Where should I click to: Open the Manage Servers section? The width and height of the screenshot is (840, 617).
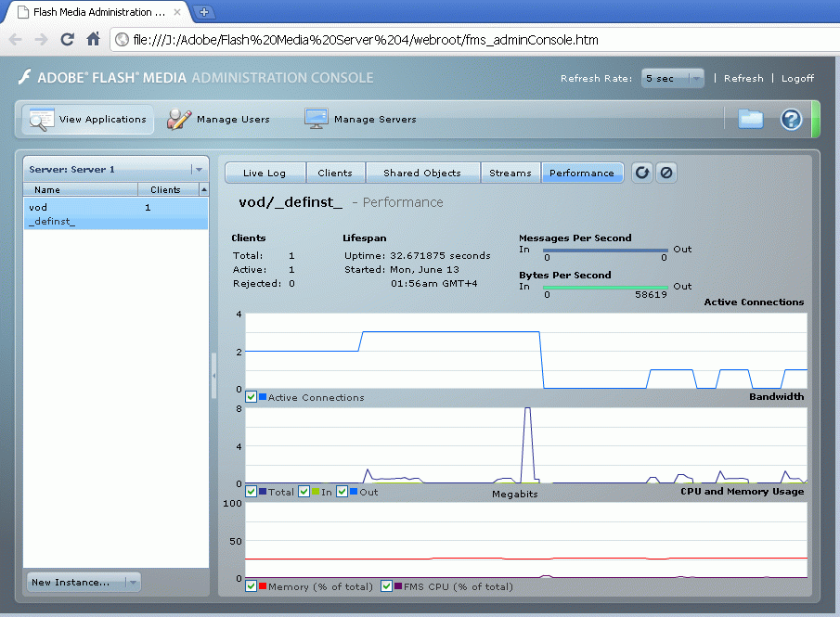[360, 119]
